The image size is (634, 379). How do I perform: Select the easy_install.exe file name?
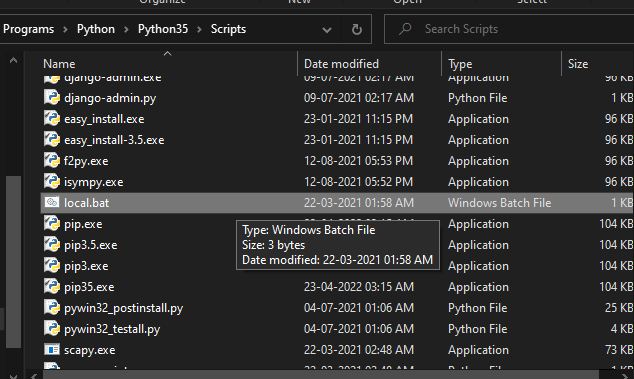pyautogui.click(x=104, y=119)
